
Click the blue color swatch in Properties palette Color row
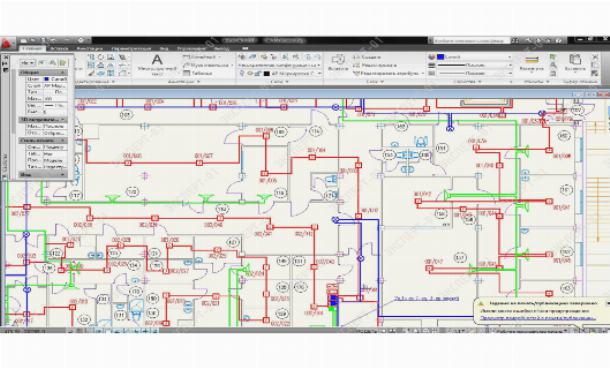46,79
